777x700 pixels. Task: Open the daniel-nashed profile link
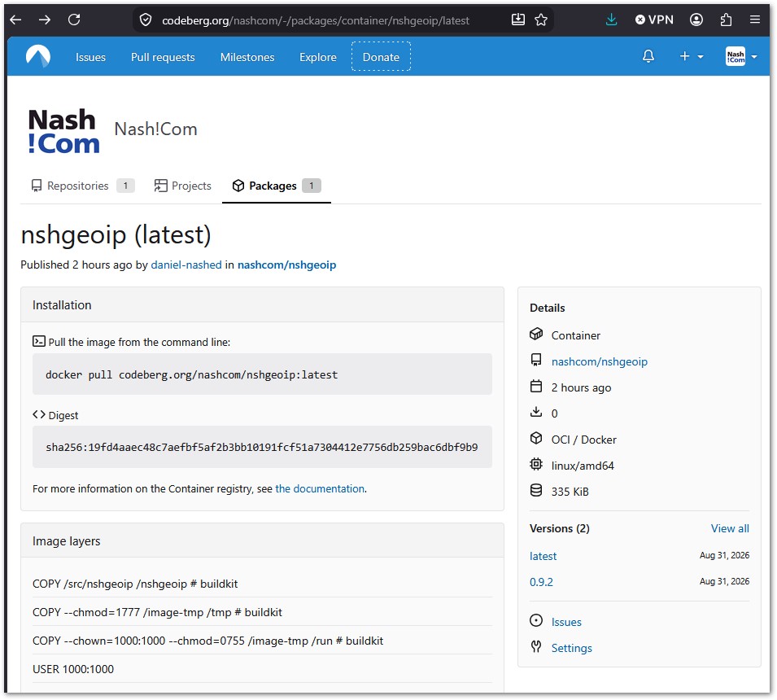tap(186, 265)
